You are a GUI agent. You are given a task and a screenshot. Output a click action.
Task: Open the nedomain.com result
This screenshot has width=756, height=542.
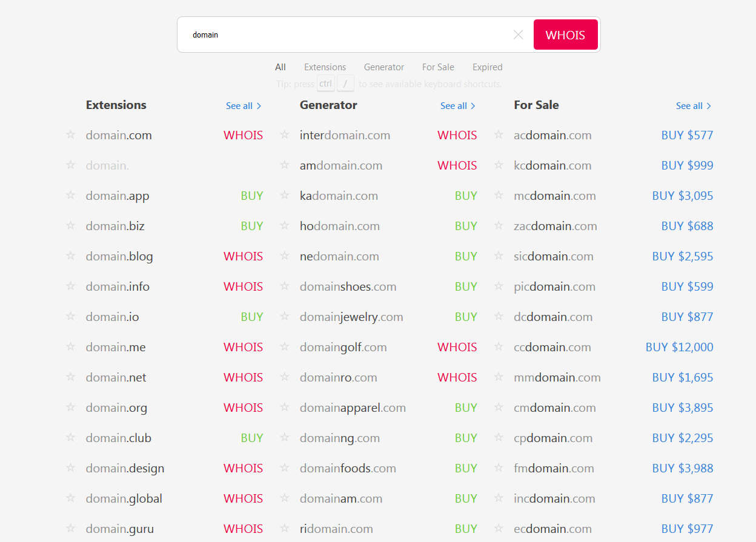point(339,256)
